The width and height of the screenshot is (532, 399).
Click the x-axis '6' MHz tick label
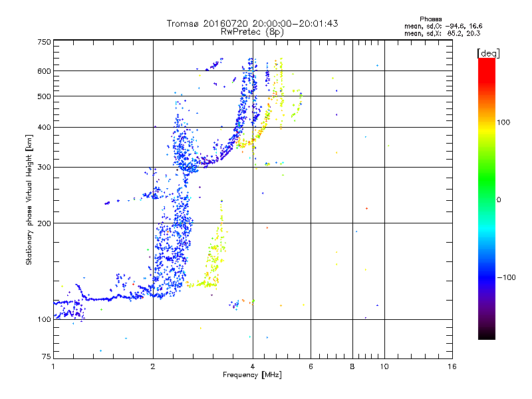(311, 366)
